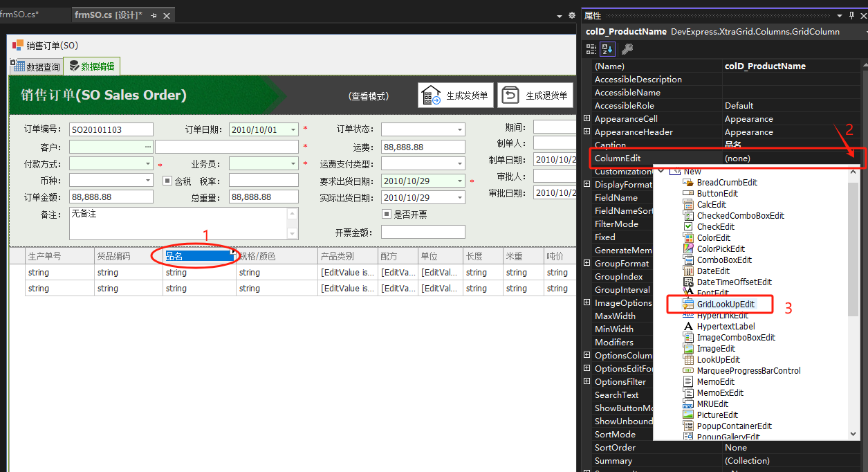Viewport: 868px width, 472px height.
Task: Choose ComboBoxEdit in editor list
Action: tap(724, 260)
